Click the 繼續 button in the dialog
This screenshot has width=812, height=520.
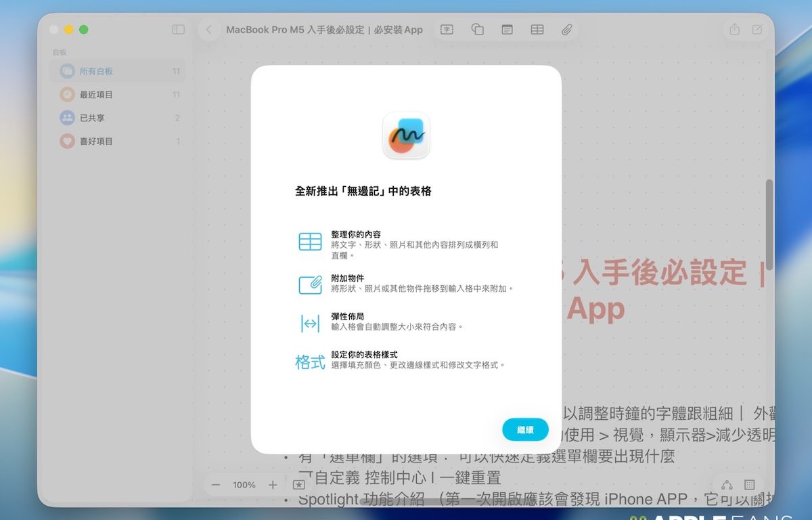525,429
